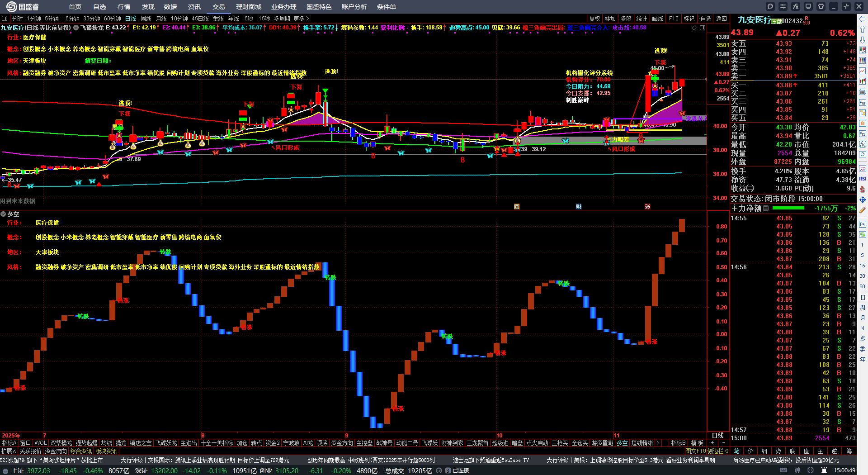
Task: Select the 5分钟 period
Action: (x=52, y=19)
